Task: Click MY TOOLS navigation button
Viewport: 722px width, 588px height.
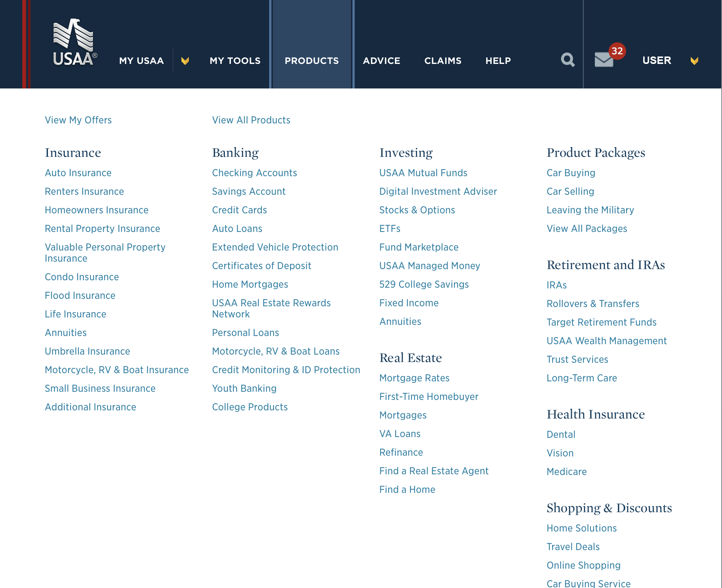Action: click(235, 60)
